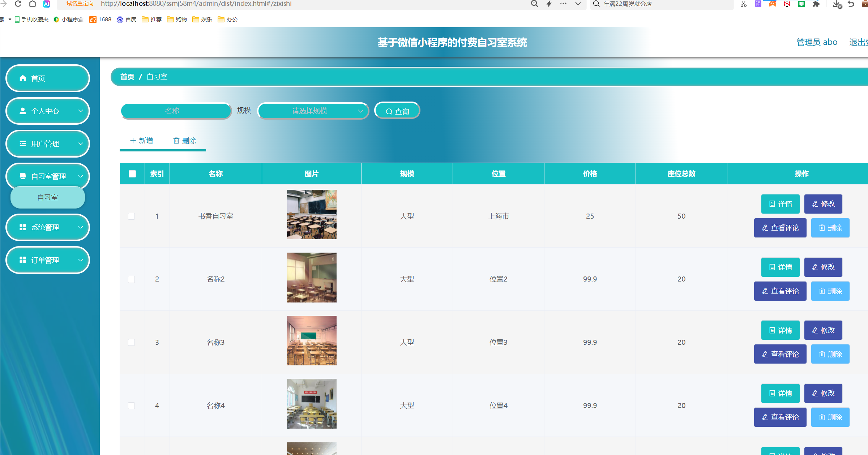Open the 名称4 classroom thumbnail

tap(312, 404)
